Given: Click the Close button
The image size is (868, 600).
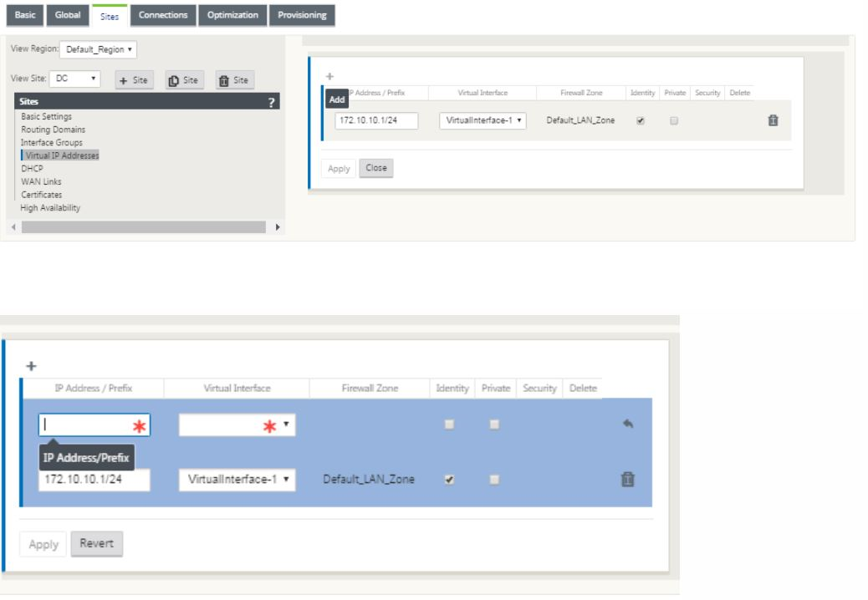Looking at the screenshot, I should pyautogui.click(x=376, y=168).
